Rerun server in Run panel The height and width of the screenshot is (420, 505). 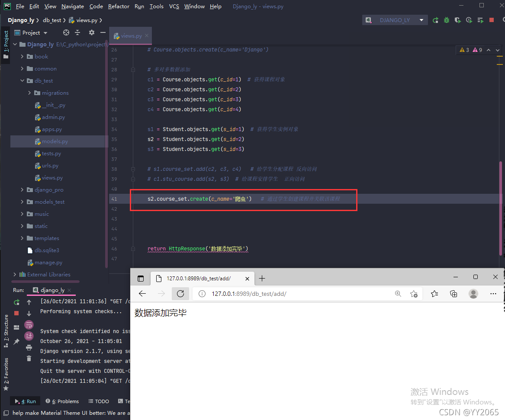point(16,302)
